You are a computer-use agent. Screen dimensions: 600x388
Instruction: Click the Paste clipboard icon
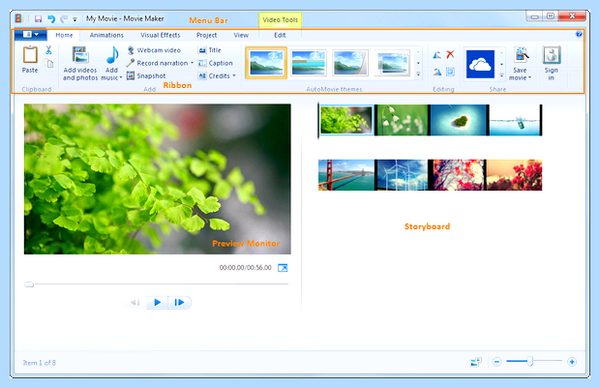tap(30, 55)
